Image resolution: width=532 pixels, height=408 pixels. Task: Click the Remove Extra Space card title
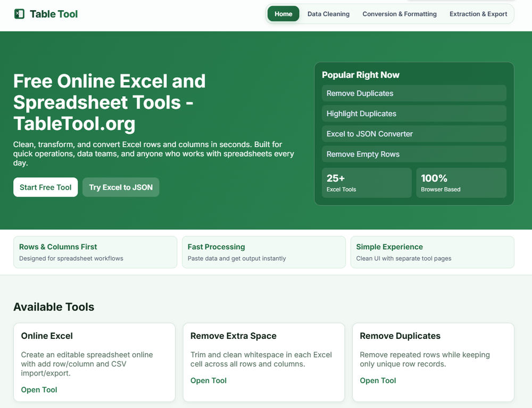pos(234,336)
